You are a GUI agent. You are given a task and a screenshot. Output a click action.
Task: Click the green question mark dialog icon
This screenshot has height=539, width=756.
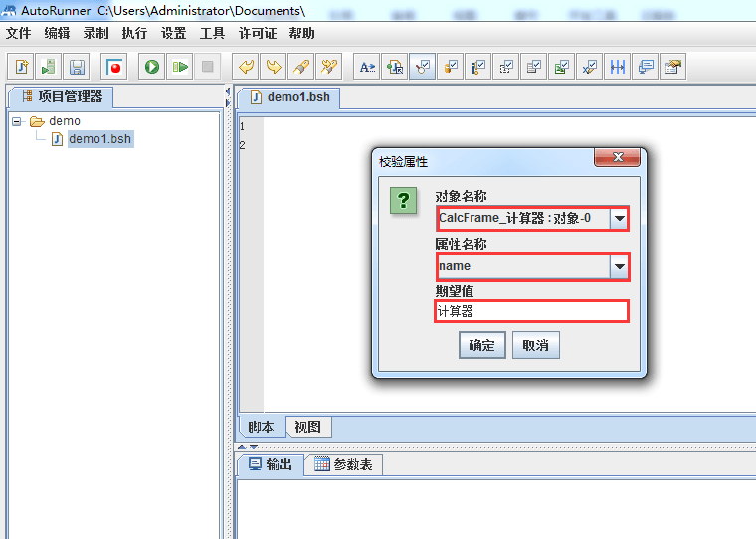coord(404,200)
